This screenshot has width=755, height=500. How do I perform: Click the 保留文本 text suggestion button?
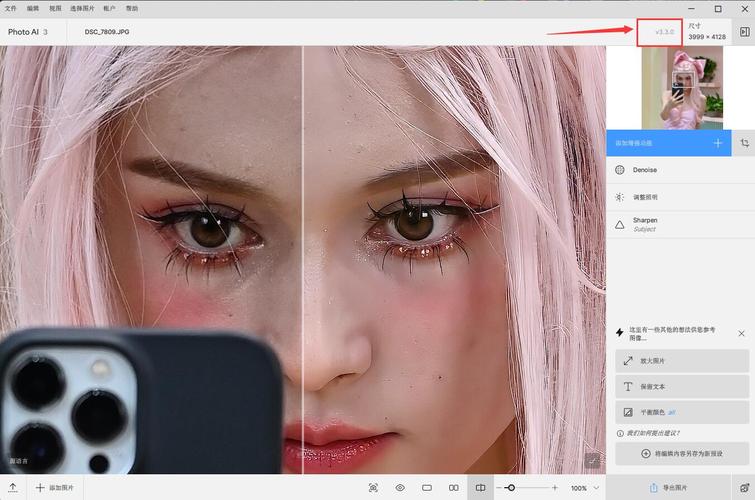pyautogui.click(x=682, y=387)
